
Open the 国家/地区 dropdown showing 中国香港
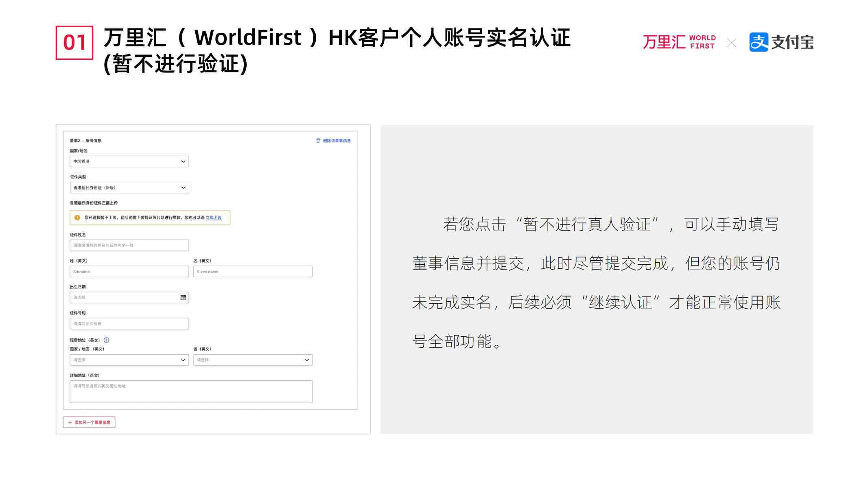[129, 161]
